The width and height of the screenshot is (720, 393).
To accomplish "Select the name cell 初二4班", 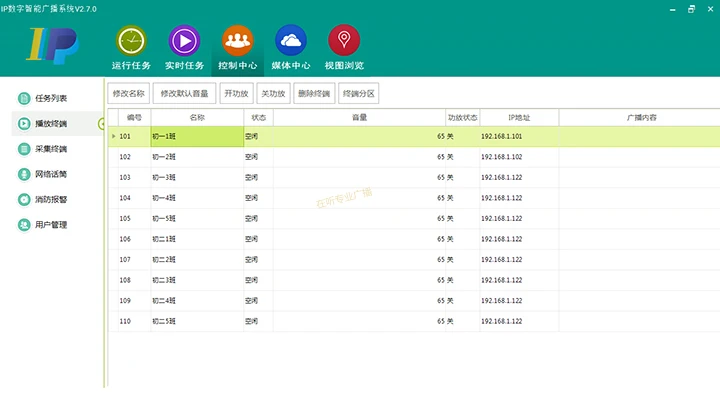I will [197, 301].
